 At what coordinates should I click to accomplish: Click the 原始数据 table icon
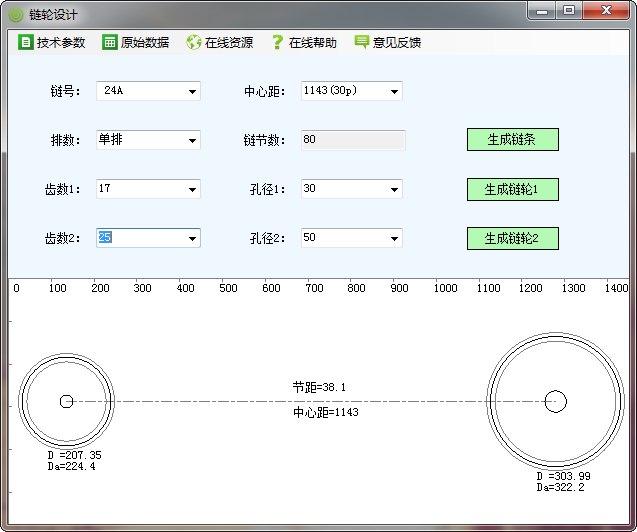pyautogui.click(x=109, y=42)
